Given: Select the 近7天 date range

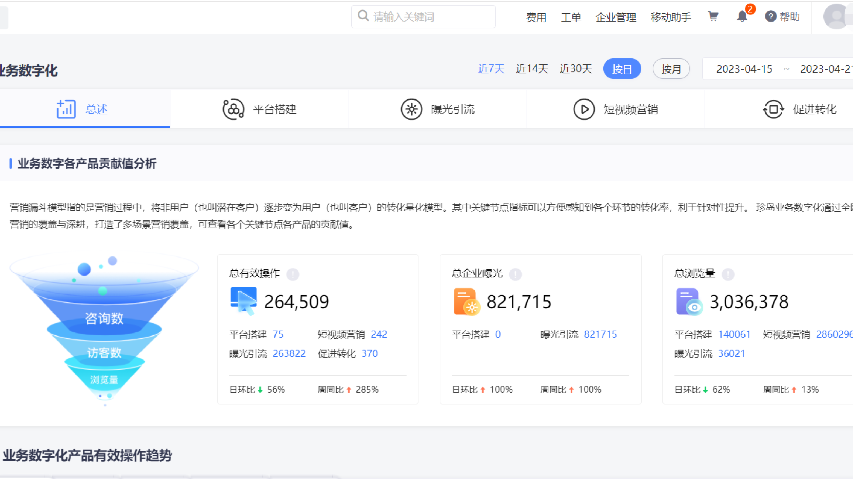Looking at the screenshot, I should (491, 69).
